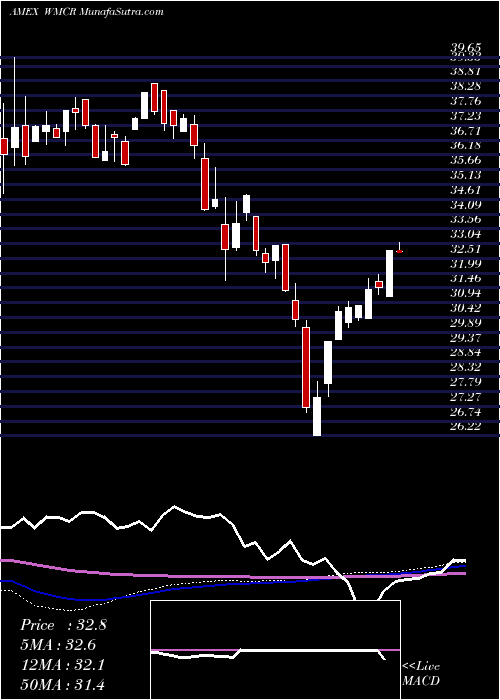Click the latest small red candle

[400, 251]
